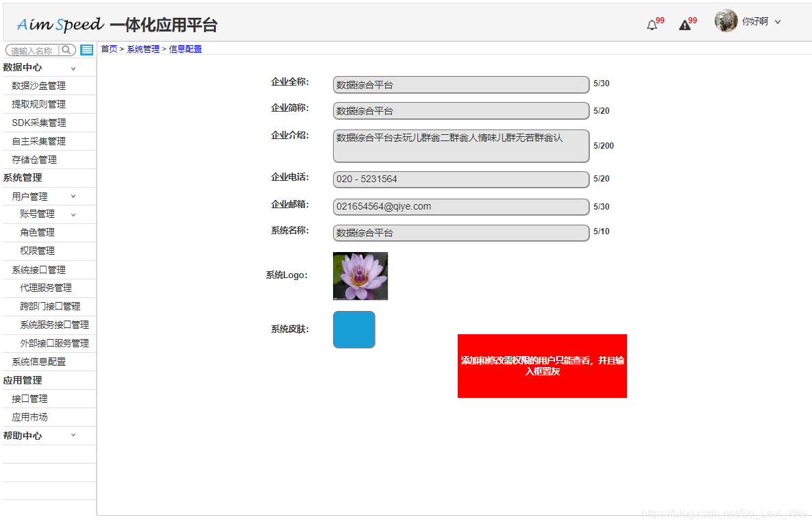812x526 pixels.
Task: Click the 账号管理 submenu label
Action: 37,214
